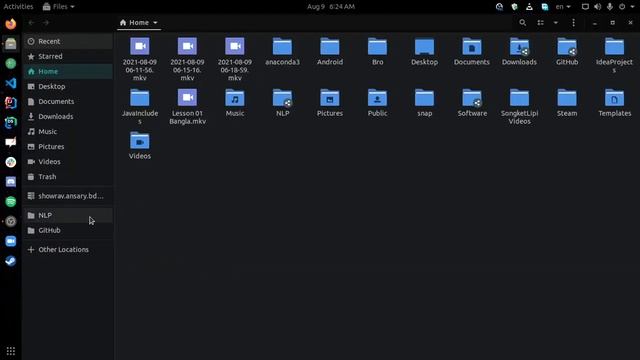Go to Videos in the sidebar
The width and height of the screenshot is (640, 360).
pos(68,162)
